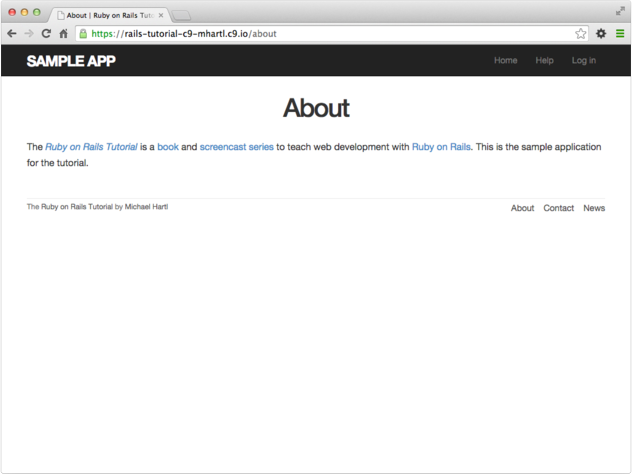Open the 'book' link in the paragraph

pyautogui.click(x=168, y=147)
